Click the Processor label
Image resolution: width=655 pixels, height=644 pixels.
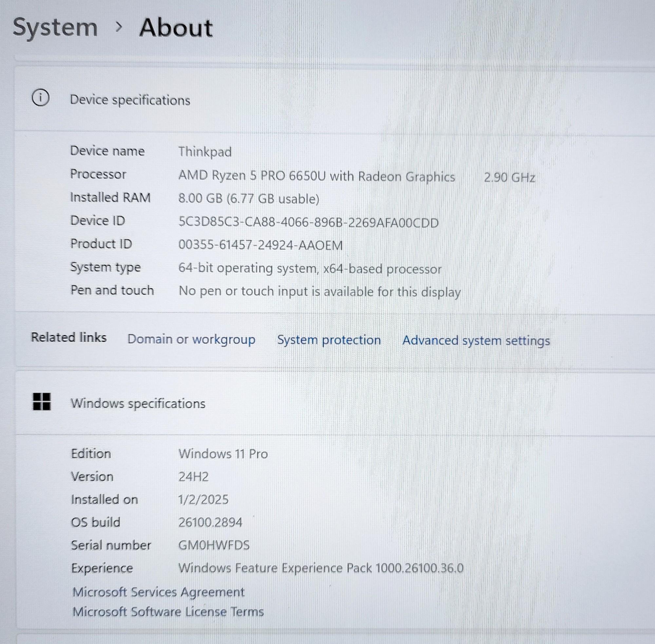click(x=98, y=174)
